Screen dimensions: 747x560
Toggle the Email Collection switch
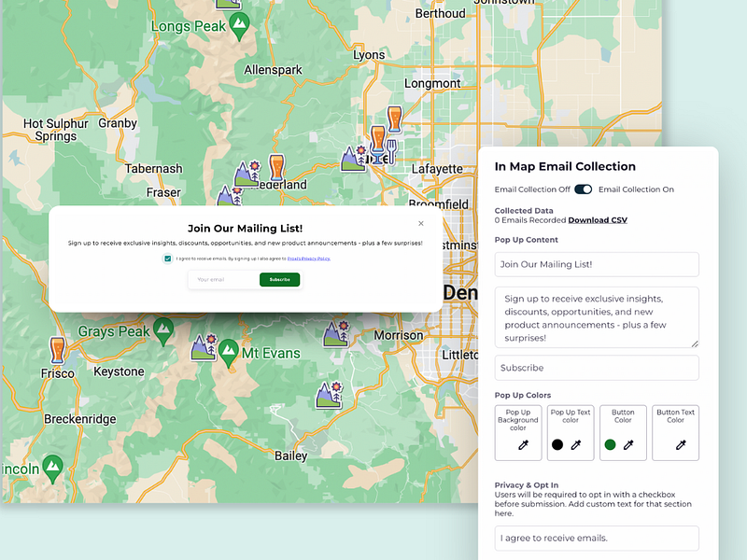(x=583, y=189)
